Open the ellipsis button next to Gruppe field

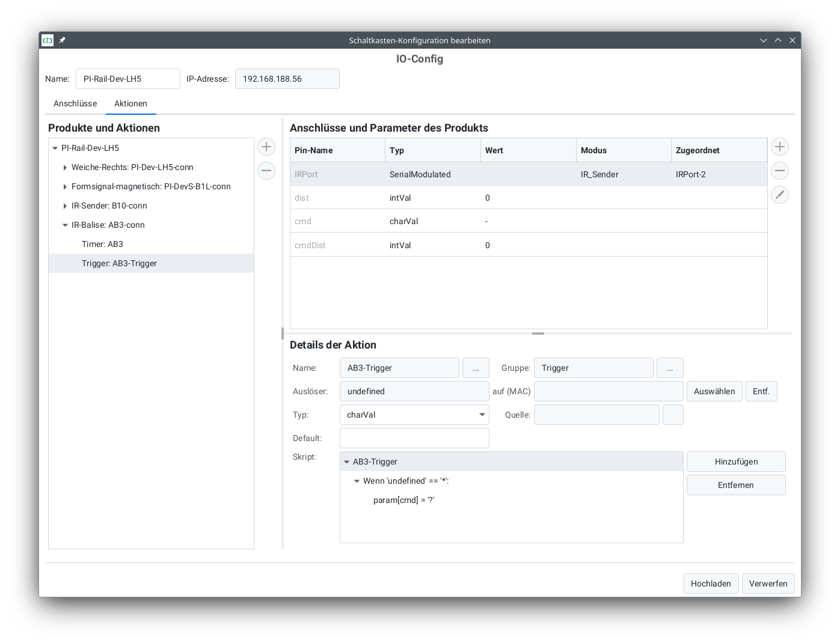(670, 368)
